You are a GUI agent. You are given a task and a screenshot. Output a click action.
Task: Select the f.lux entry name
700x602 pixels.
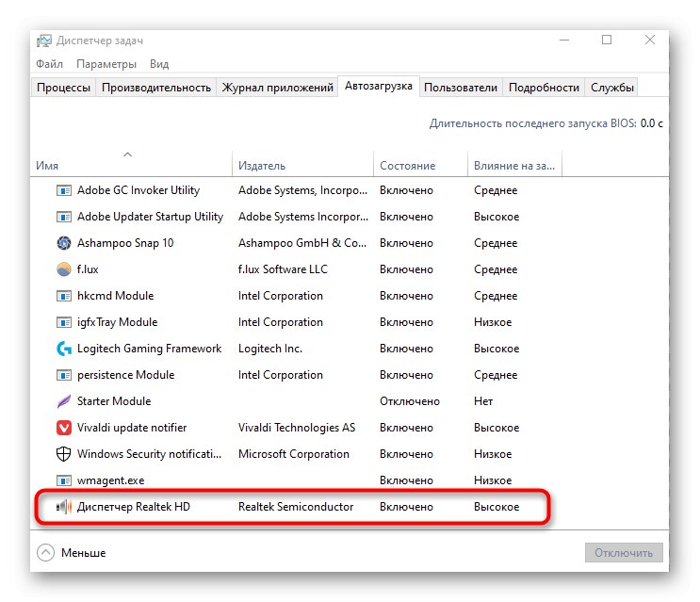(x=88, y=269)
